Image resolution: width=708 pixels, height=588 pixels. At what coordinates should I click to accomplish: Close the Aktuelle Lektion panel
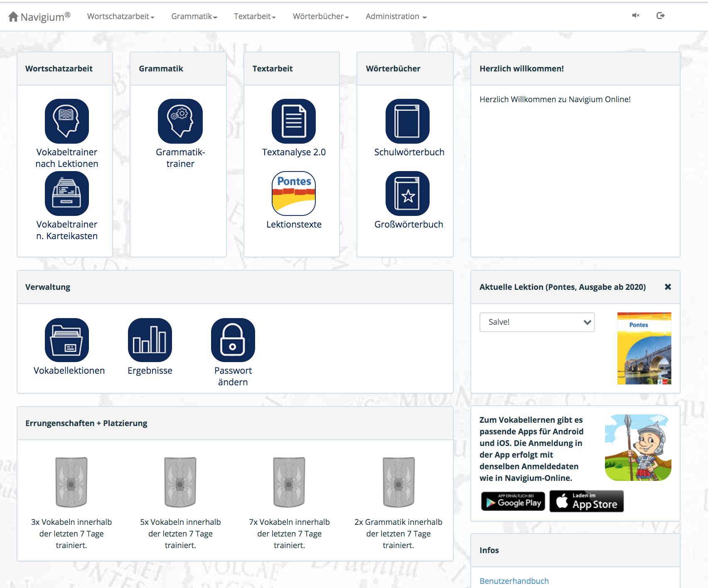(x=668, y=287)
